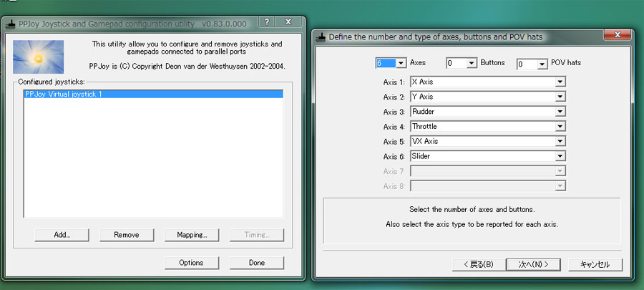Click the PPJoy utility title bar joystick icon
Image resolution: width=644 pixels, height=290 pixels.
click(11, 24)
